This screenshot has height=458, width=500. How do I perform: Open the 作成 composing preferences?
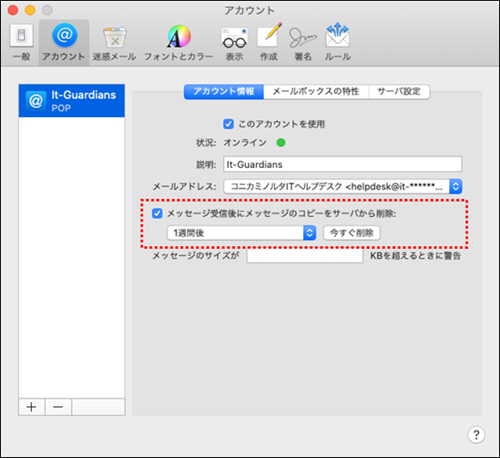[x=269, y=42]
